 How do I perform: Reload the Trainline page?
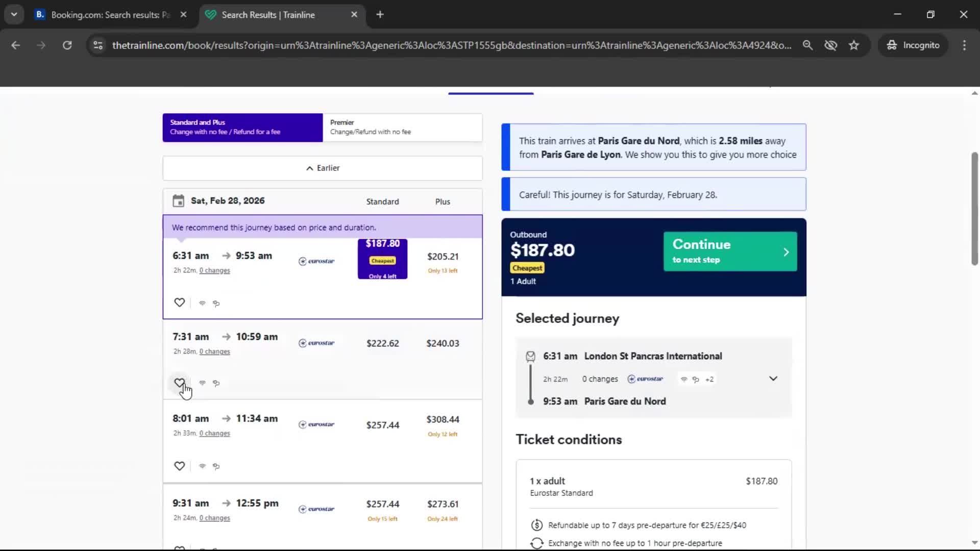(x=67, y=45)
